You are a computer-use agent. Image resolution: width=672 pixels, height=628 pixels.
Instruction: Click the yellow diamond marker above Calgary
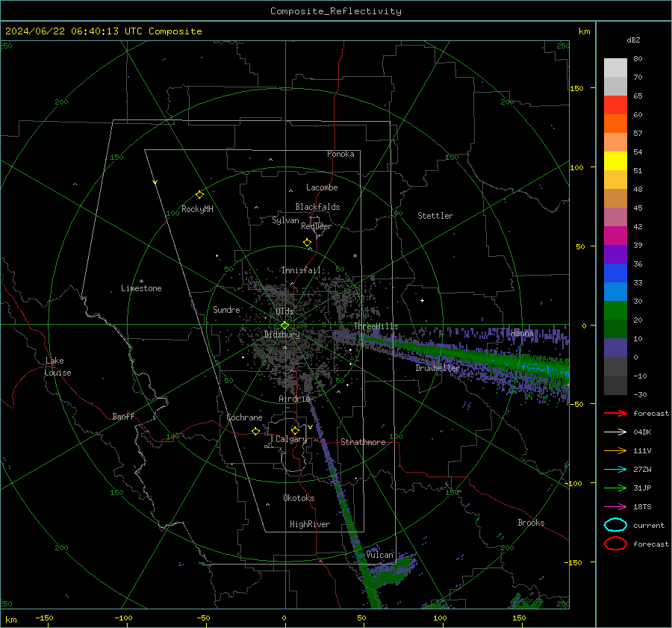tap(295, 430)
